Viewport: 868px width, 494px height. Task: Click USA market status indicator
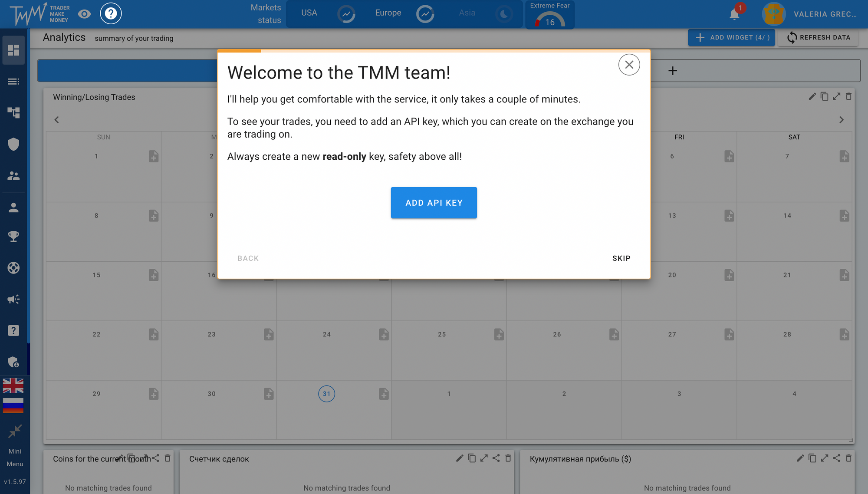pos(346,14)
